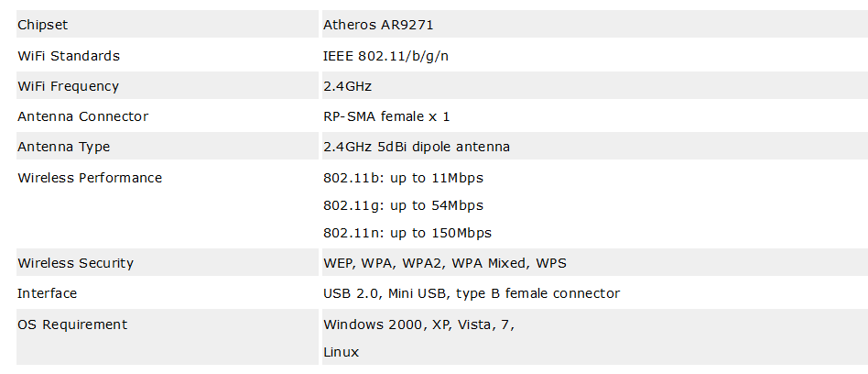This screenshot has height=374, width=868.
Task: Click the Antenna Connector label
Action: coord(83,116)
